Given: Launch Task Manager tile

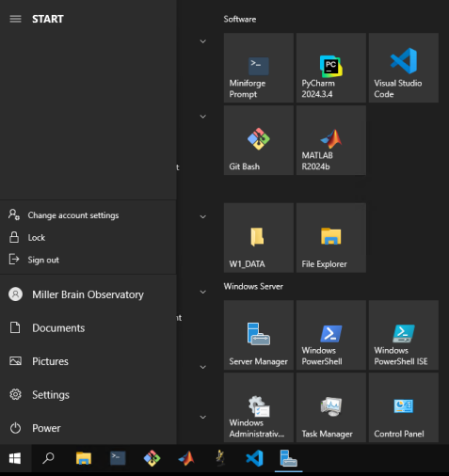Looking at the screenshot, I should click(x=331, y=407).
